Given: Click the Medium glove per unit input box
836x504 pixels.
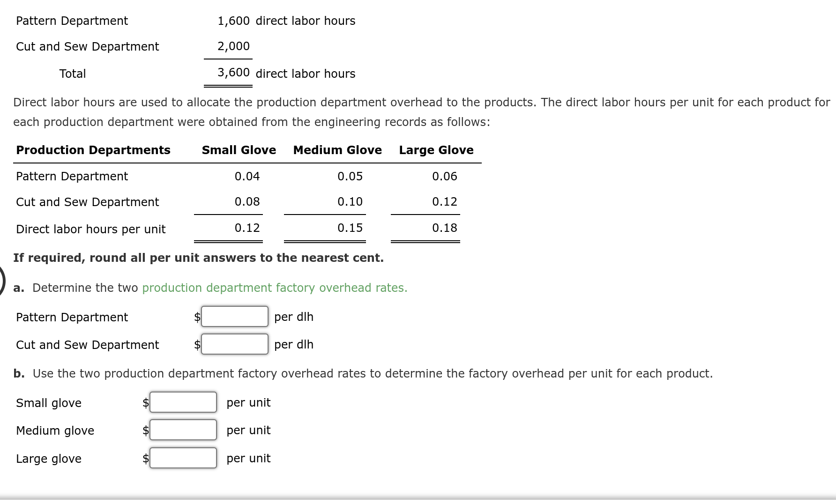Looking at the screenshot, I should click(183, 430).
